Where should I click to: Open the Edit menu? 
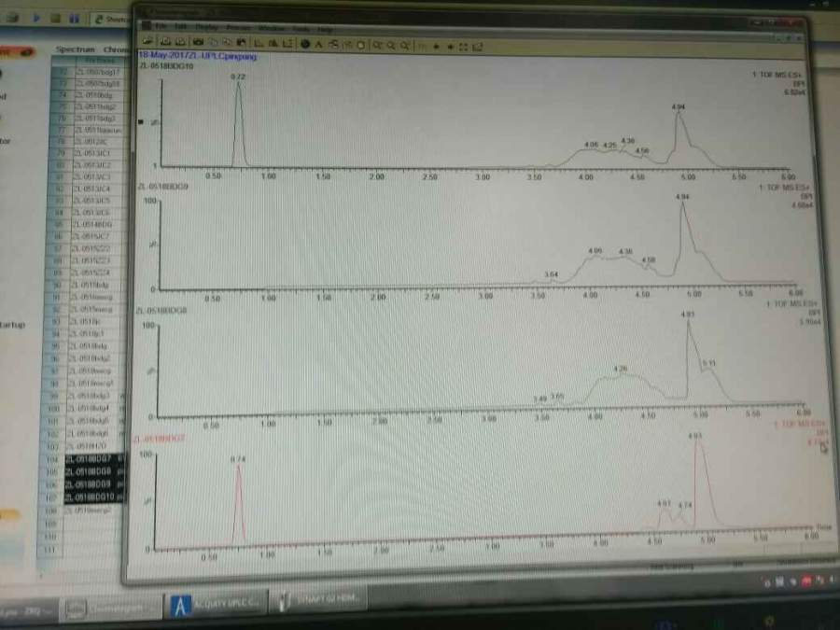pyautogui.click(x=180, y=26)
